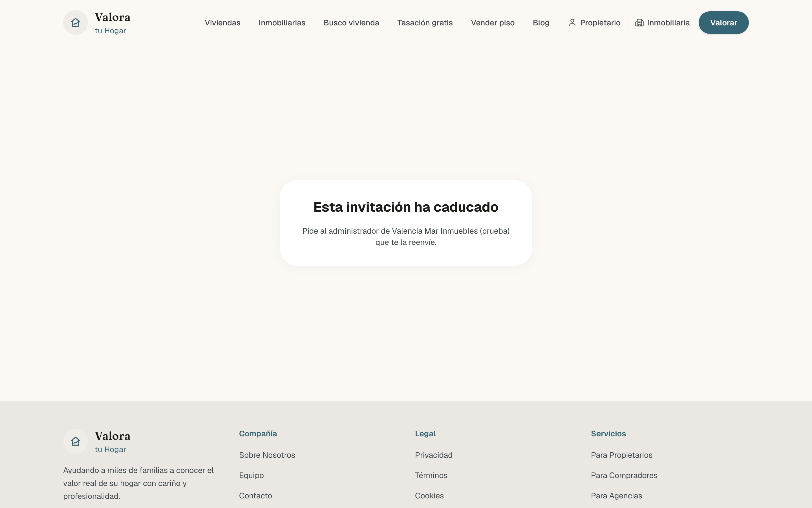The height and width of the screenshot is (508, 812).
Task: Open the Viviendas menu item
Action: tap(222, 23)
